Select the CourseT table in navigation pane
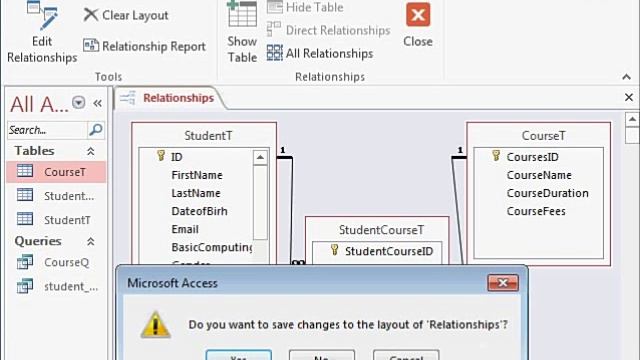This screenshot has width=640, height=360. [56, 172]
